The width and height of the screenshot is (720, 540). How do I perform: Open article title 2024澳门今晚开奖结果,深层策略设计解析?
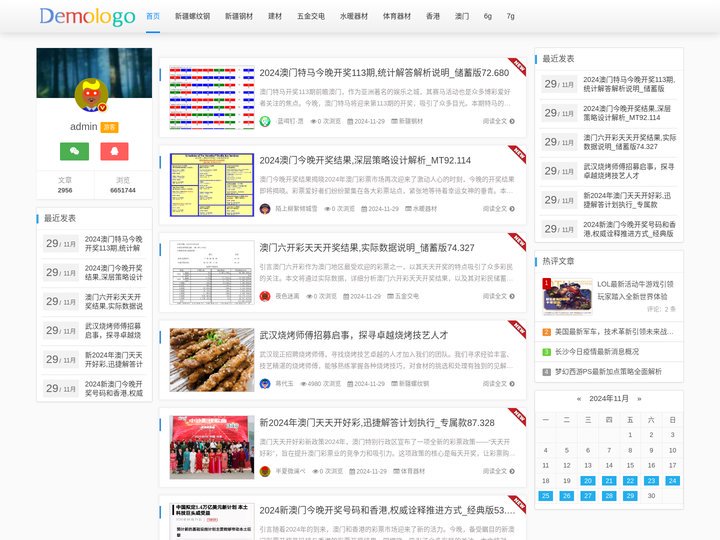(365, 160)
